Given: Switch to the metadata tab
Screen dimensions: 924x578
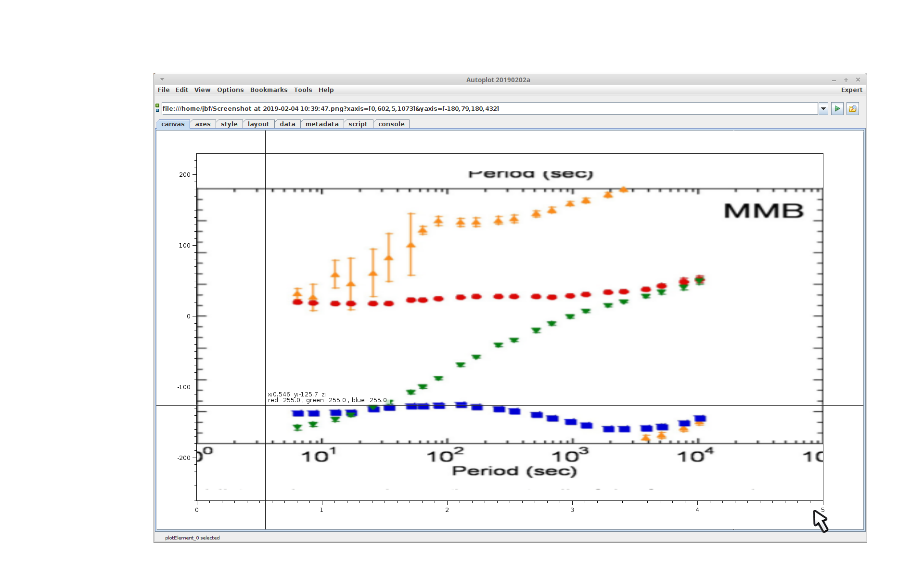Looking at the screenshot, I should click(322, 124).
